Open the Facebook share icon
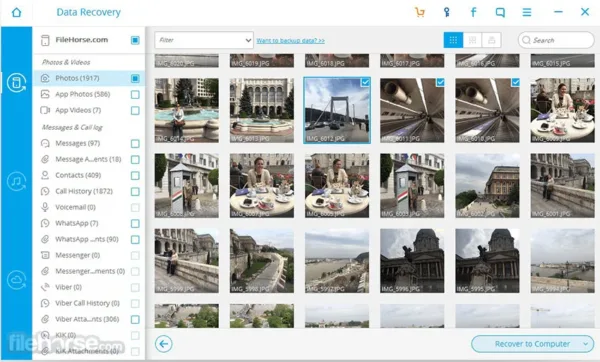This screenshot has width=600, height=362. pos(473,12)
